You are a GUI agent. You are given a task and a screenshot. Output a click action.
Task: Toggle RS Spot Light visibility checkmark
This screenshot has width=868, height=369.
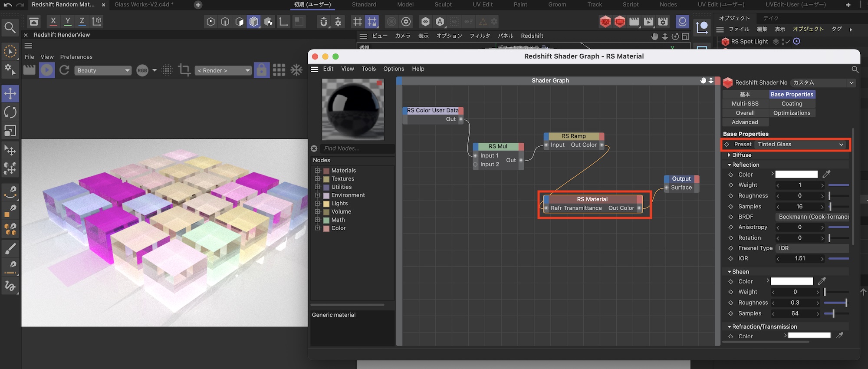787,42
